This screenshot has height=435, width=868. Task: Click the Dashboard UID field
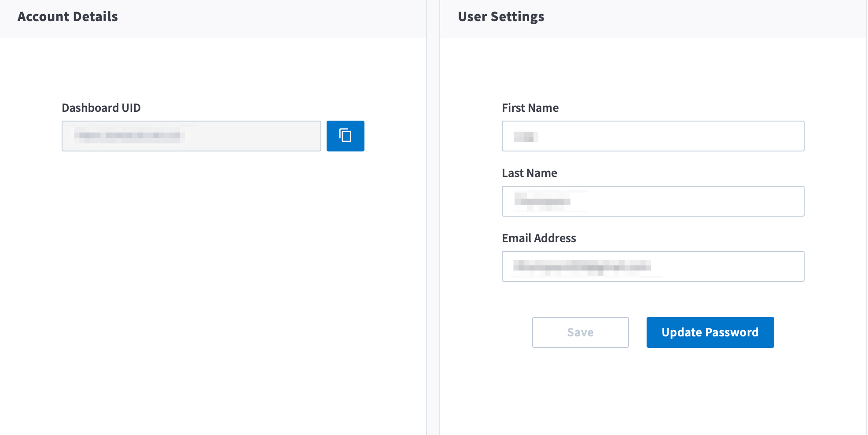[x=191, y=136]
